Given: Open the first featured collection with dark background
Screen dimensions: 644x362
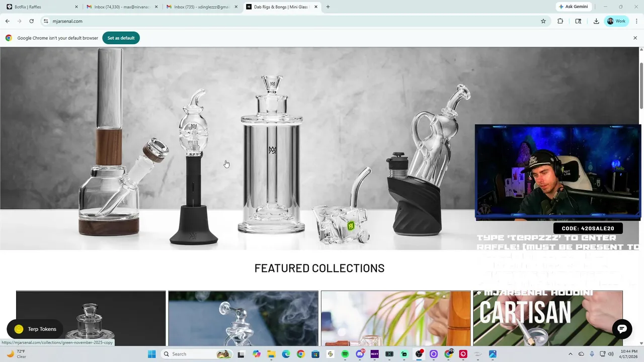Looking at the screenshot, I should (91, 318).
